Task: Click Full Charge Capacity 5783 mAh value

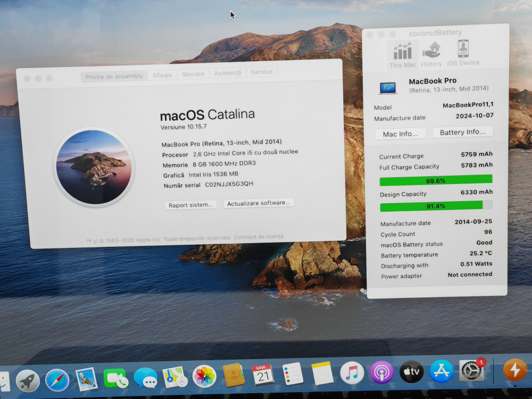Action: (x=477, y=165)
